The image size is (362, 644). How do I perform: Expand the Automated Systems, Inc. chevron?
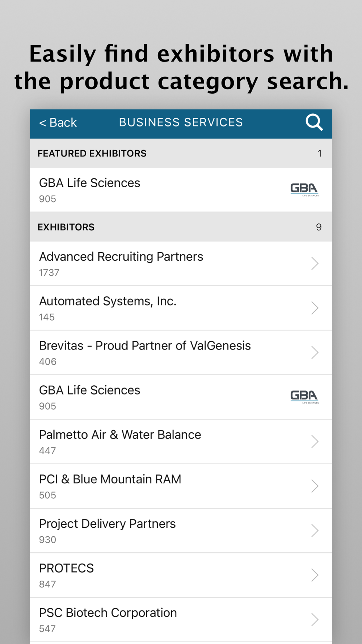pos(315,308)
